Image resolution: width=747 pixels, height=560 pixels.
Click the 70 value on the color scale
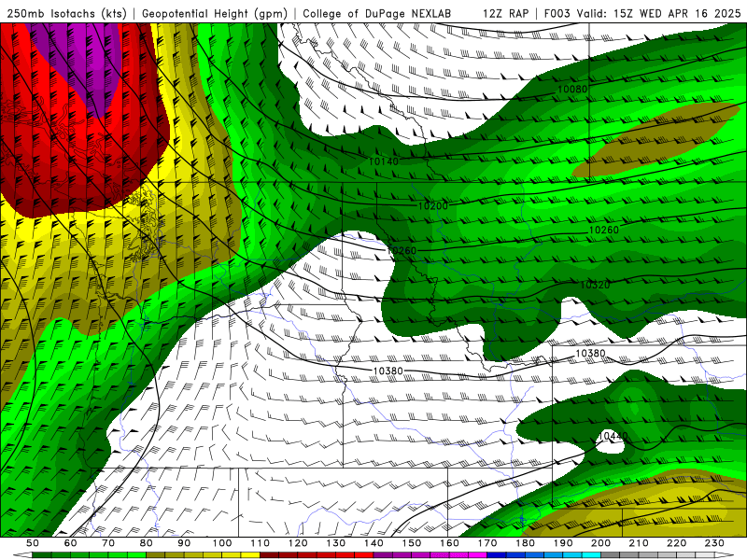108,543
